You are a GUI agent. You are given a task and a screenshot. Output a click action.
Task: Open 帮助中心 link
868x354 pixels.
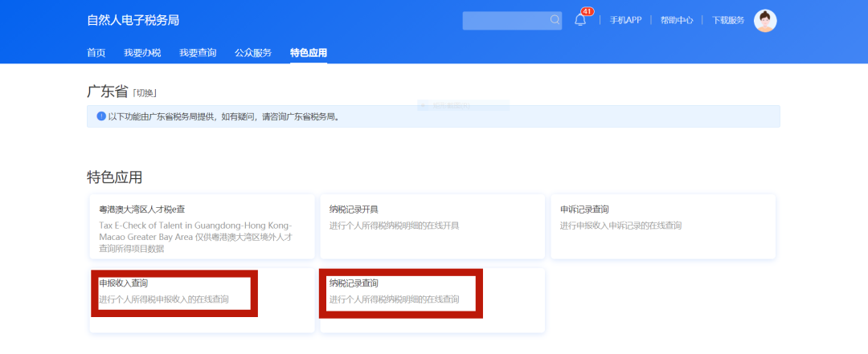coord(677,20)
